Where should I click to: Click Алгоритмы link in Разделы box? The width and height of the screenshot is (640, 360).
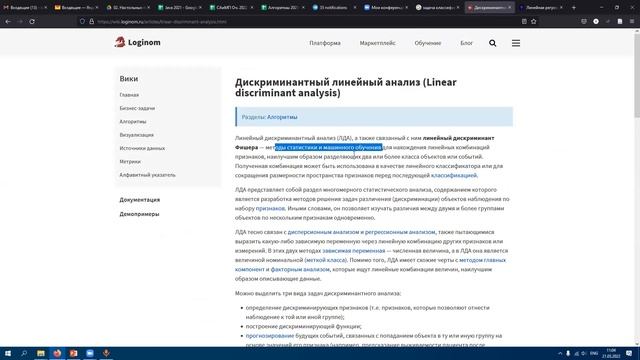click(x=282, y=117)
